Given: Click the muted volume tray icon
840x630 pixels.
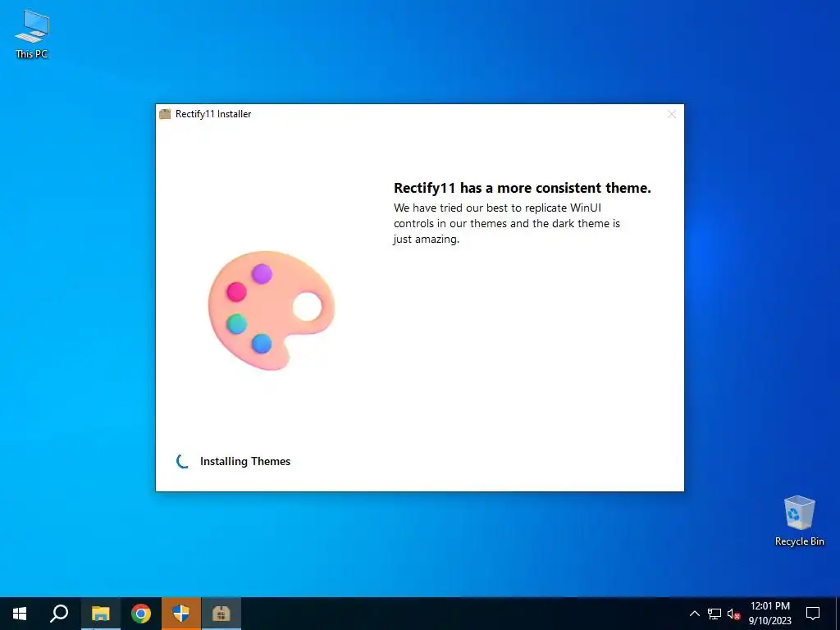Looking at the screenshot, I should [734, 614].
